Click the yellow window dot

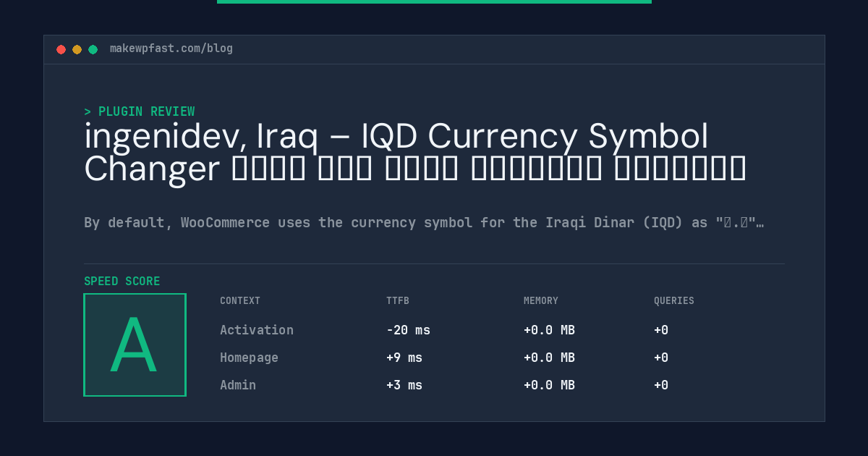[x=77, y=49]
